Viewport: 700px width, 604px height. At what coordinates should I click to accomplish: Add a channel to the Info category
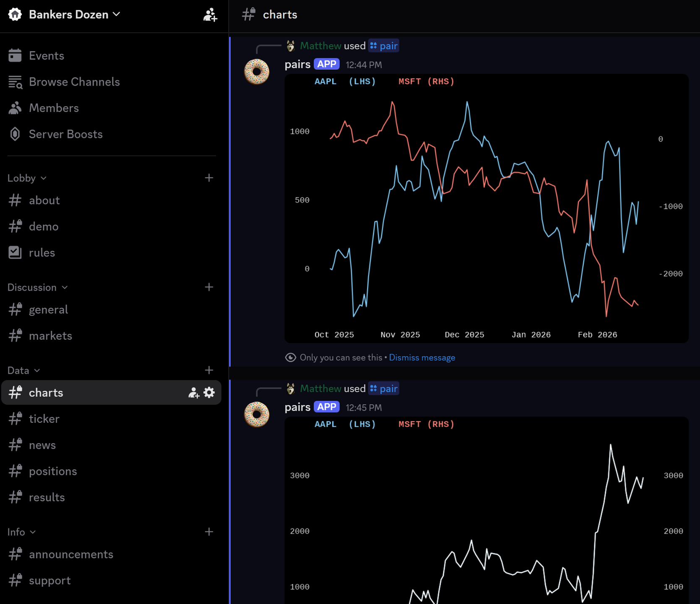coord(209,532)
